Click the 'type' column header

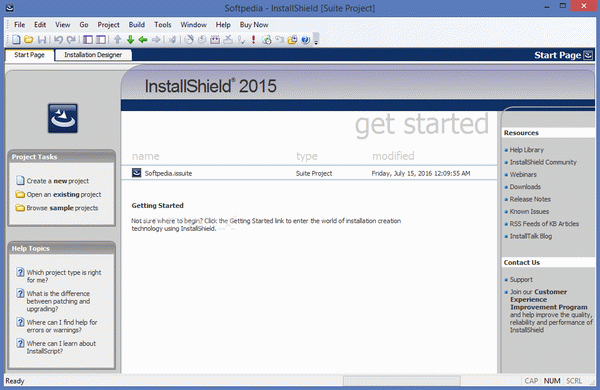click(x=307, y=156)
